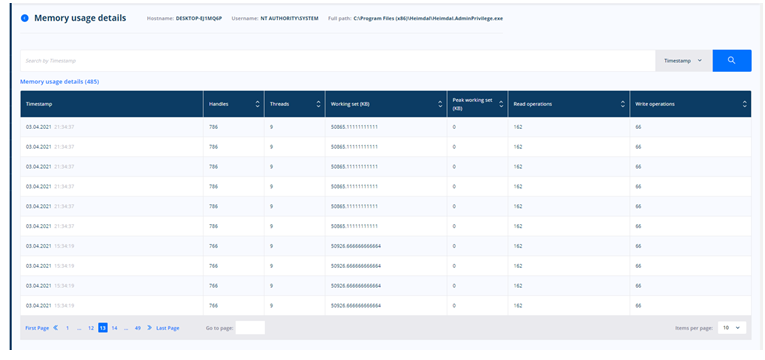Viewport: 765px width, 360px height.
Task: Go to page 49
Action: click(138, 328)
